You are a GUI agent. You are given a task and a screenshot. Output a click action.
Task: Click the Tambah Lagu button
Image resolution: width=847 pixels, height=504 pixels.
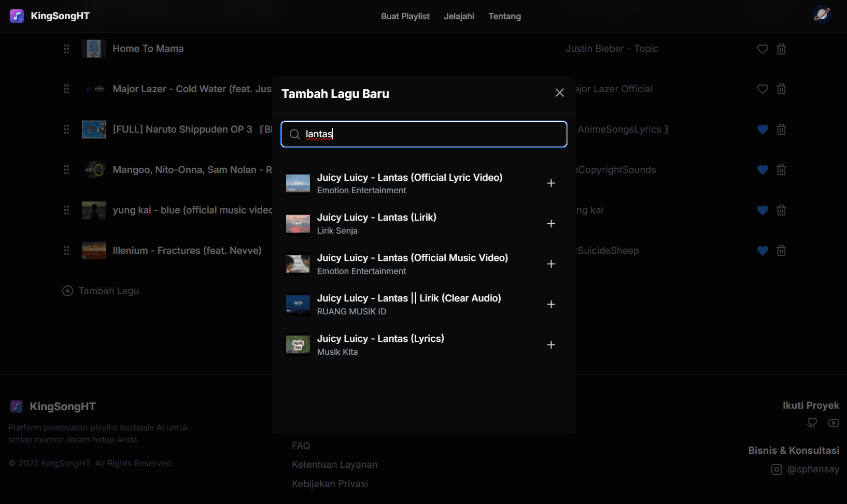click(101, 291)
